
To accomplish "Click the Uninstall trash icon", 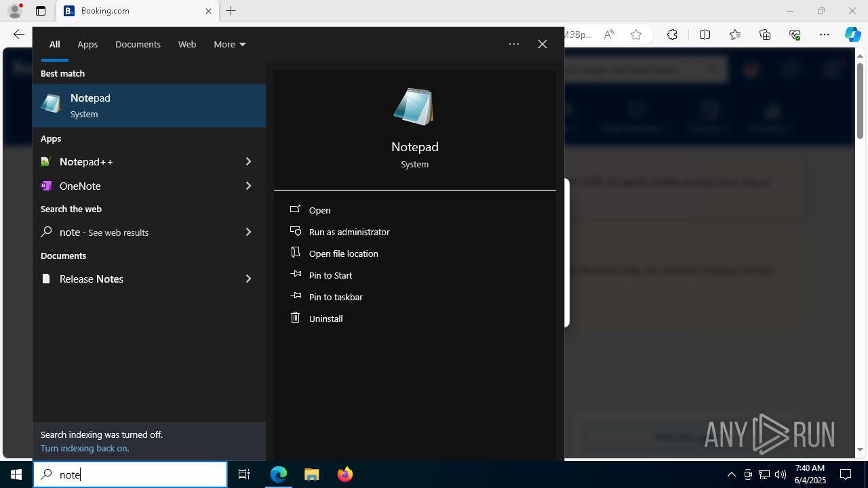I will pyautogui.click(x=295, y=317).
